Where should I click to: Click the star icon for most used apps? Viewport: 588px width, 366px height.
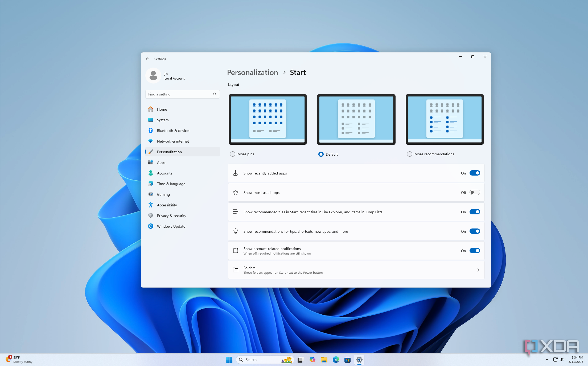click(x=236, y=192)
